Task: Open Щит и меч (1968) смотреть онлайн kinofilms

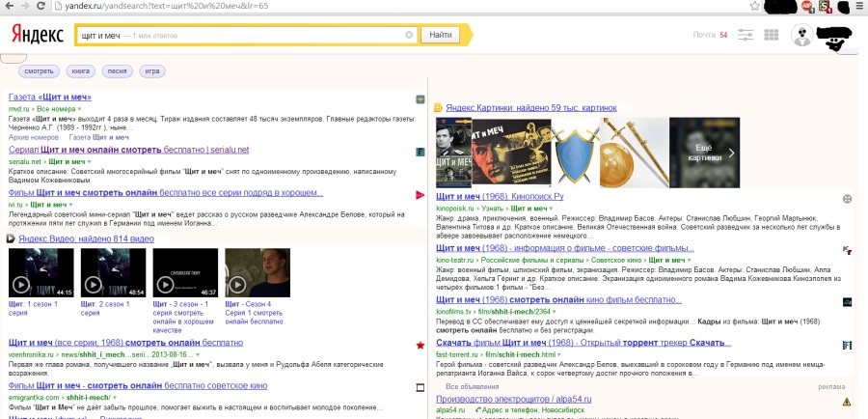Action: coord(558,300)
